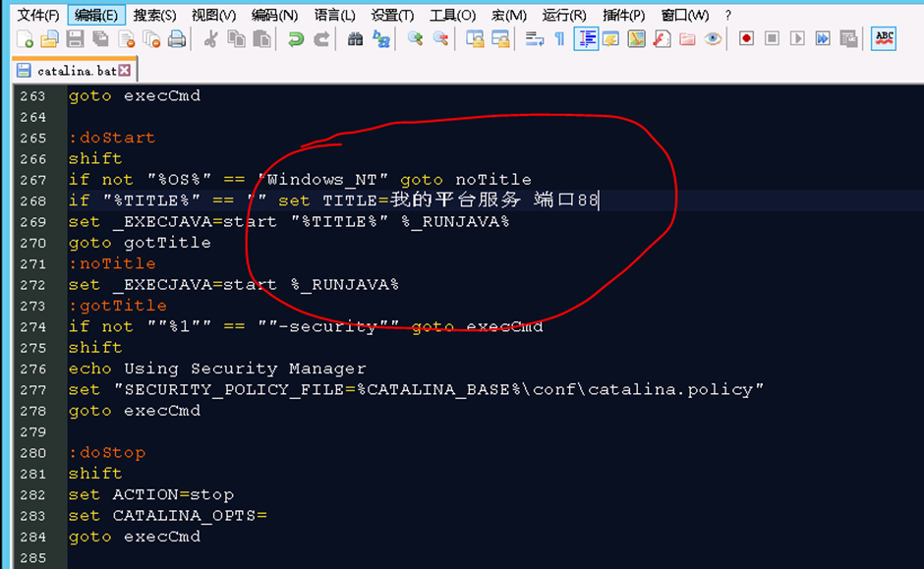Click line number 280 in margin

coord(33,453)
